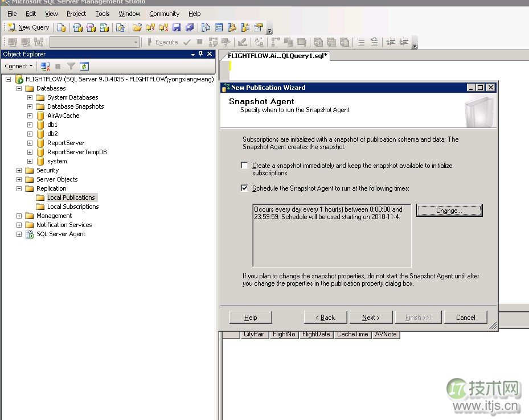Open the Connect dropdown in Object Explorer
The image size is (529, 420).
pyautogui.click(x=19, y=66)
